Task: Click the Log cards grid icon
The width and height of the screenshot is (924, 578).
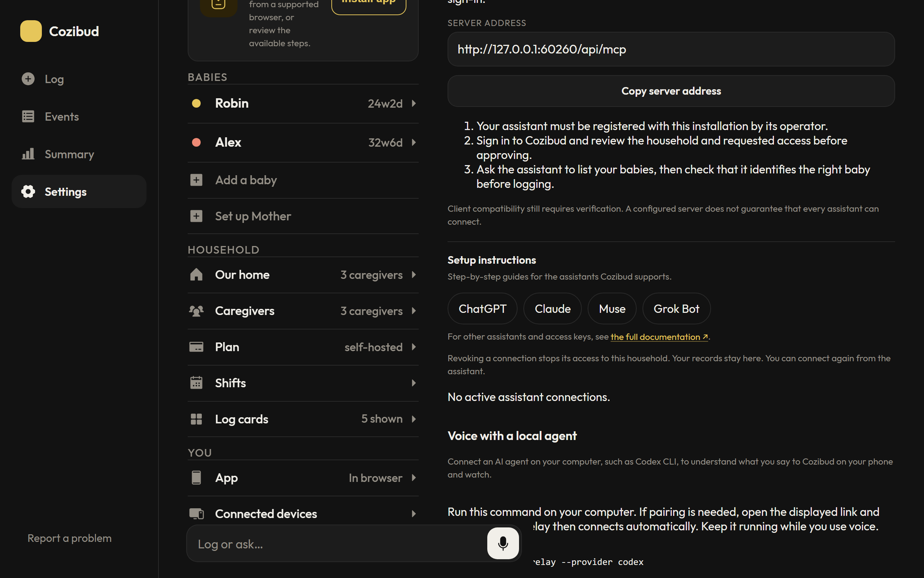Action: (x=196, y=419)
